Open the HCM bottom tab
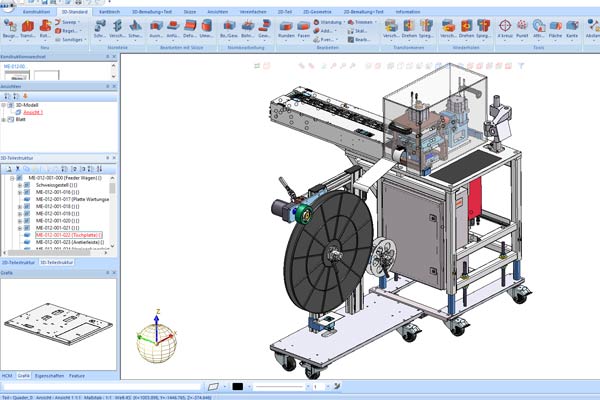600x400 pixels. (7, 376)
